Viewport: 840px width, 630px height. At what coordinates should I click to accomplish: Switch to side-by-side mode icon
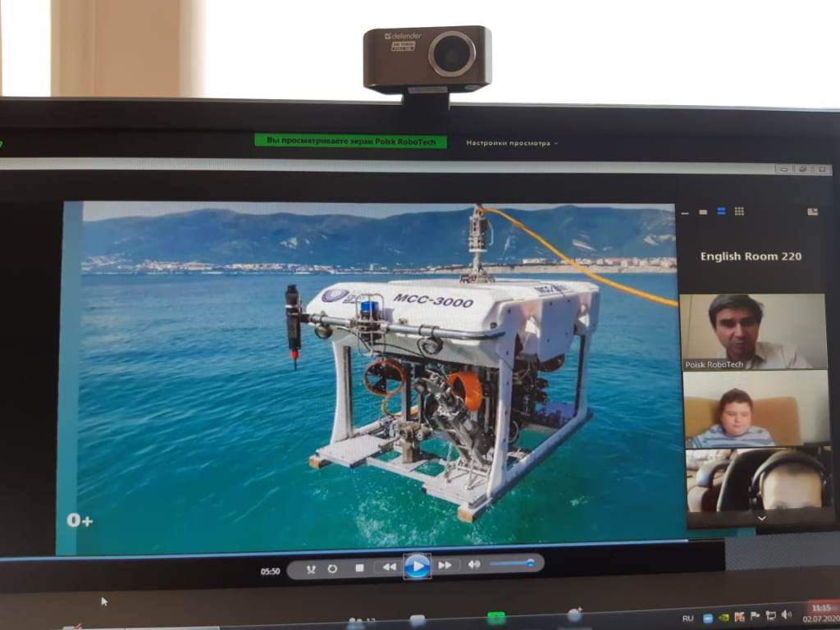(813, 212)
